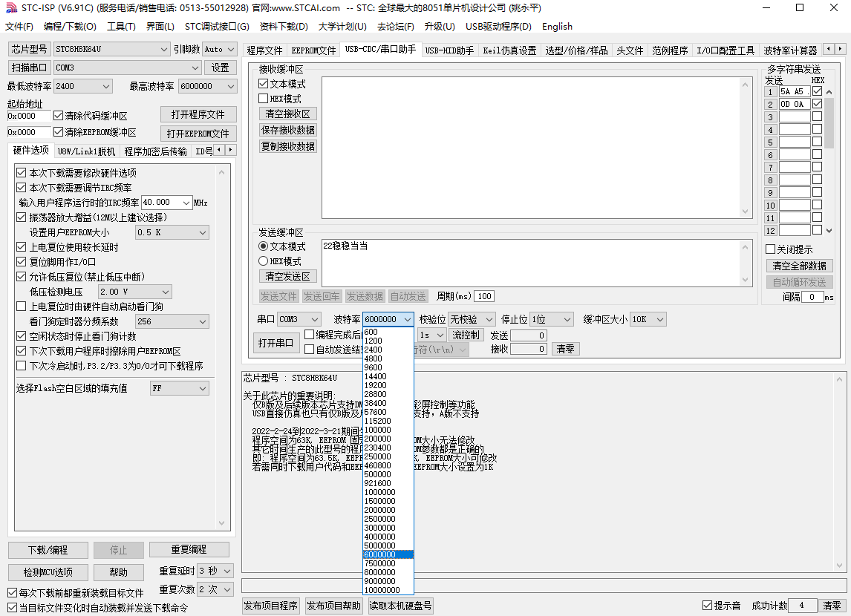The image size is (851, 616).
Task: Click the 打开串口 button
Action: click(275, 343)
